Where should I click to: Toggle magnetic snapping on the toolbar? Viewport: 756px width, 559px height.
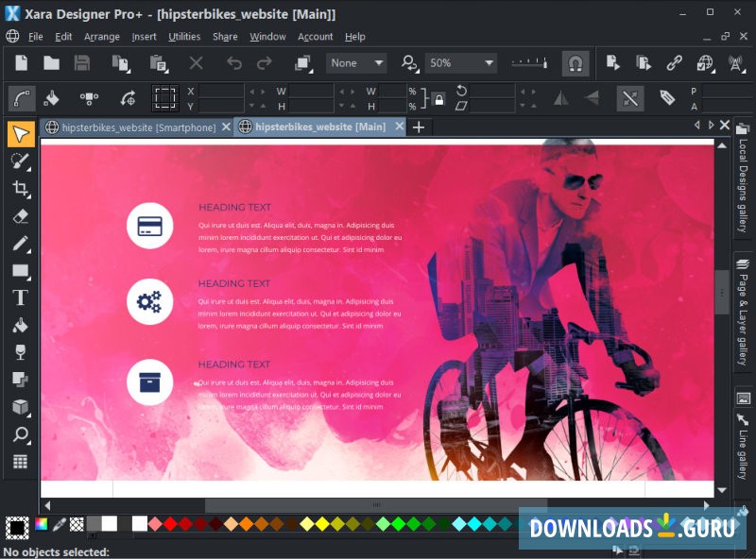575,63
